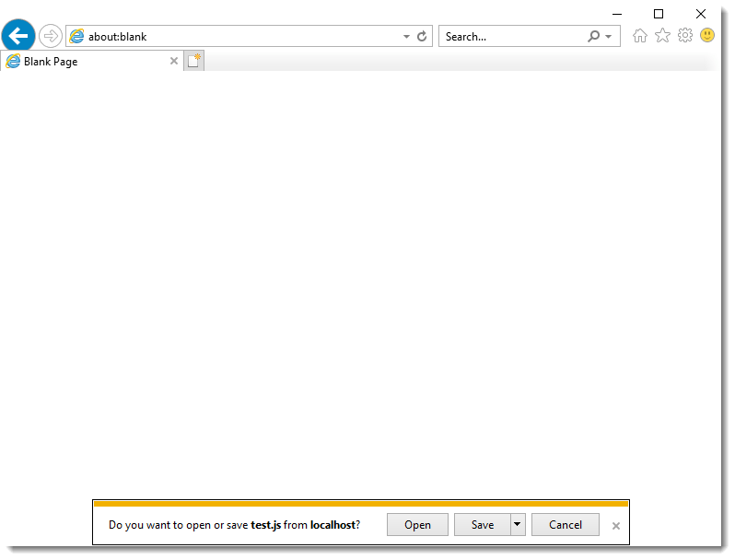The width and height of the screenshot is (735, 560).
Task: Refresh the page with the reload icon
Action: [x=422, y=37]
